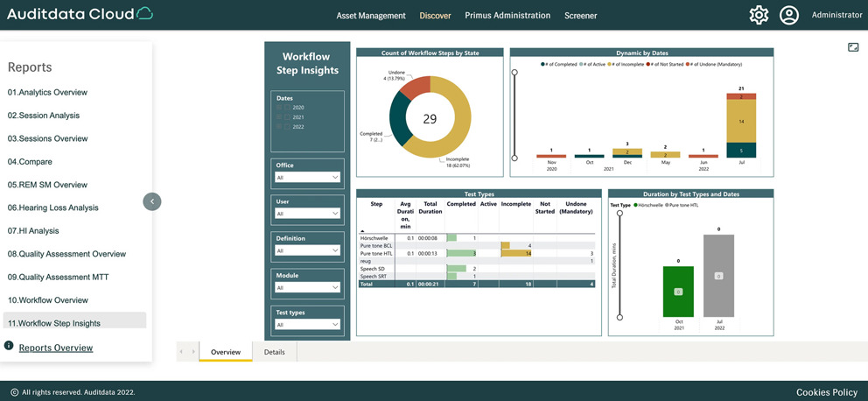The width and height of the screenshot is (868, 401).
Task: Check the 2022 date checkbox
Action: 287,127
